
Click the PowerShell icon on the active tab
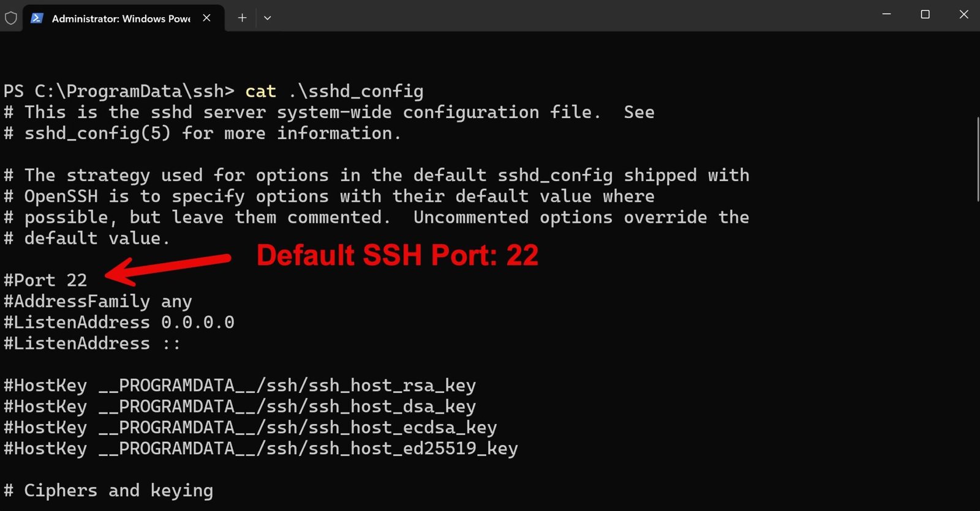[37, 18]
